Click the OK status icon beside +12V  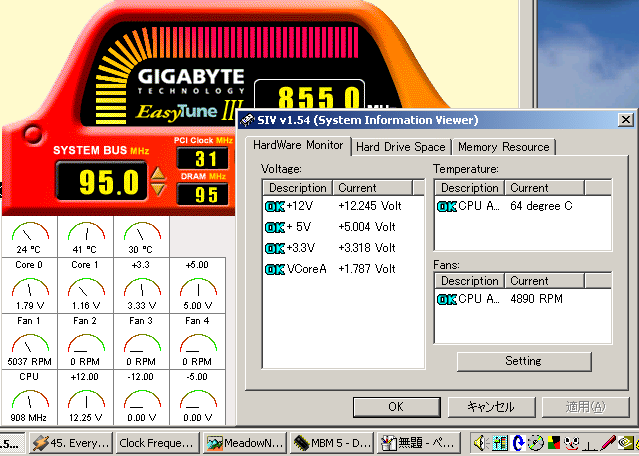275,206
